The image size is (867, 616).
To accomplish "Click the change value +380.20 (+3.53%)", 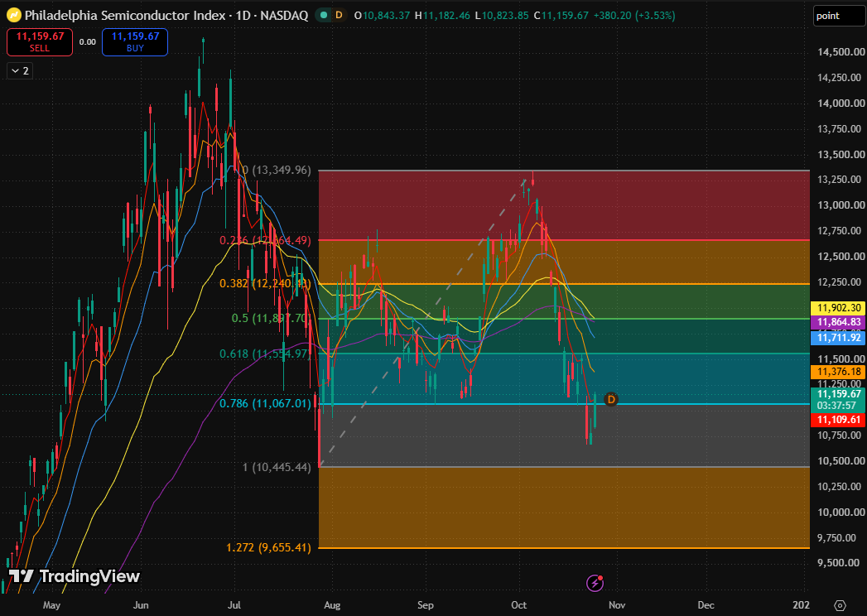I will pos(634,16).
